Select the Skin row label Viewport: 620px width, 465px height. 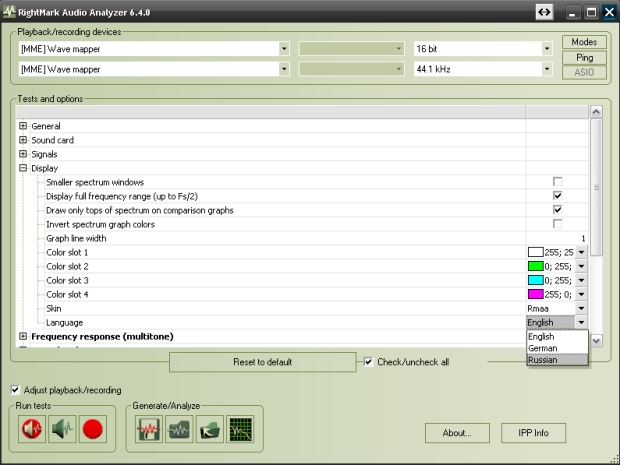click(x=54, y=308)
